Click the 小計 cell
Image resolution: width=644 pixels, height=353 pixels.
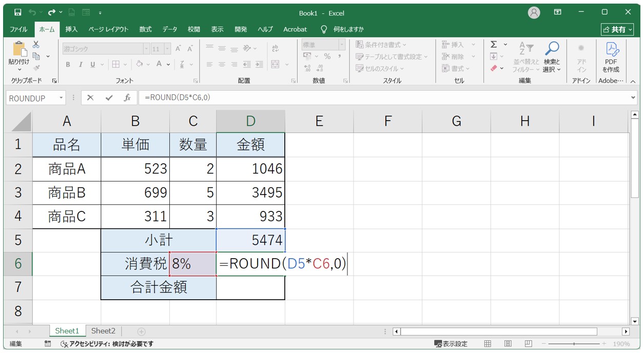tap(159, 240)
